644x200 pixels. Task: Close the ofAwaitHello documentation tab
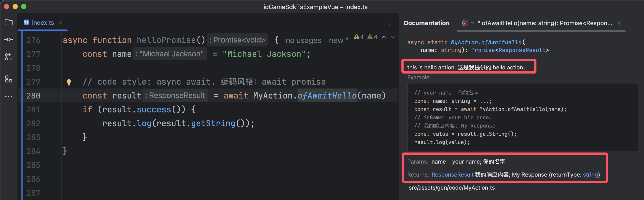(619, 23)
